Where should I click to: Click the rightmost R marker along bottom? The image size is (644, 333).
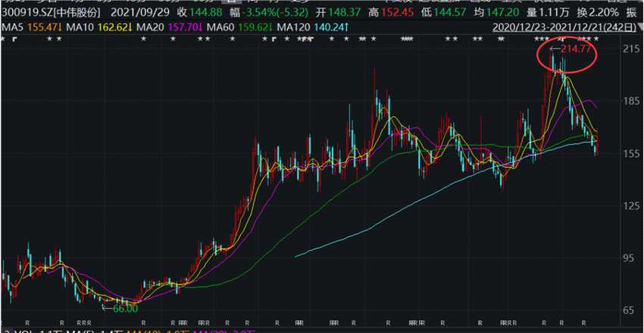(583, 322)
